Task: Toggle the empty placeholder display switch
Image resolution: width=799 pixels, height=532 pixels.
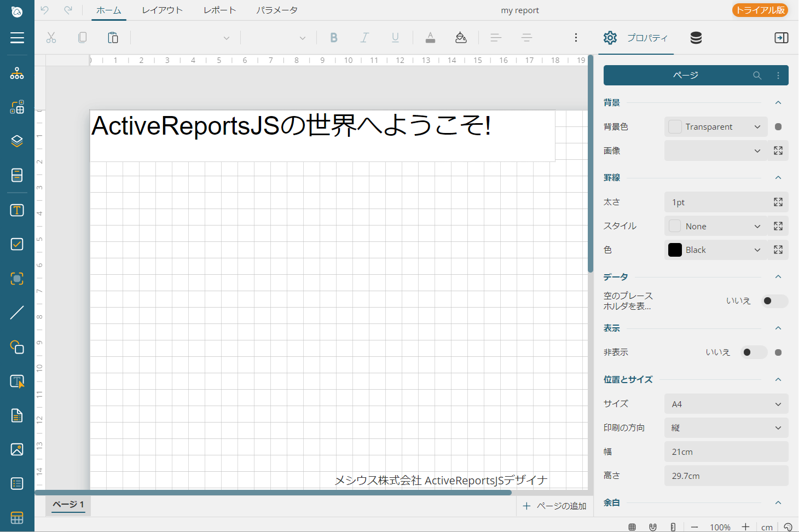Action: pyautogui.click(x=775, y=301)
